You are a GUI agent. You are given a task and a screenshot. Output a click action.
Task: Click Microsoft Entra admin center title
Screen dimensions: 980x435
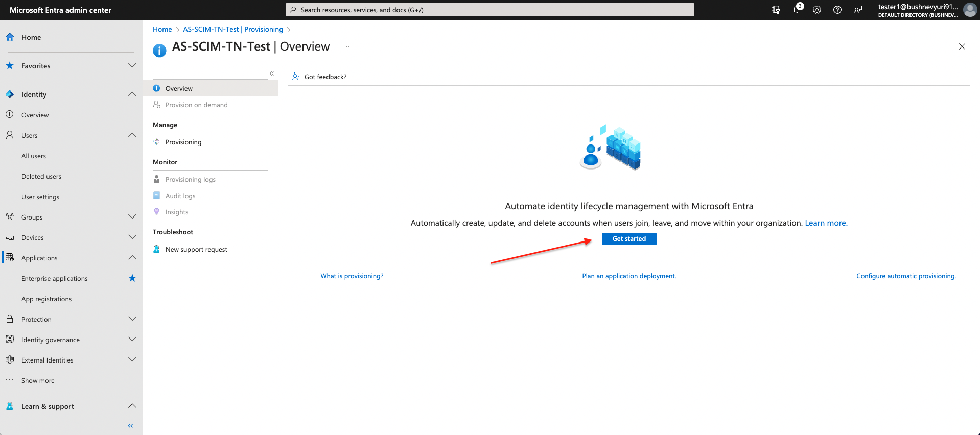tap(60, 10)
